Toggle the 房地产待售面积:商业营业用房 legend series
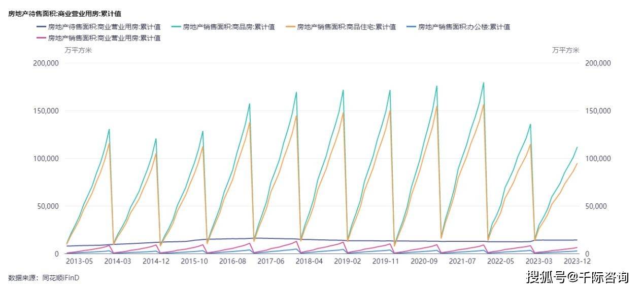The height and width of the screenshot is (291, 644). (99, 27)
